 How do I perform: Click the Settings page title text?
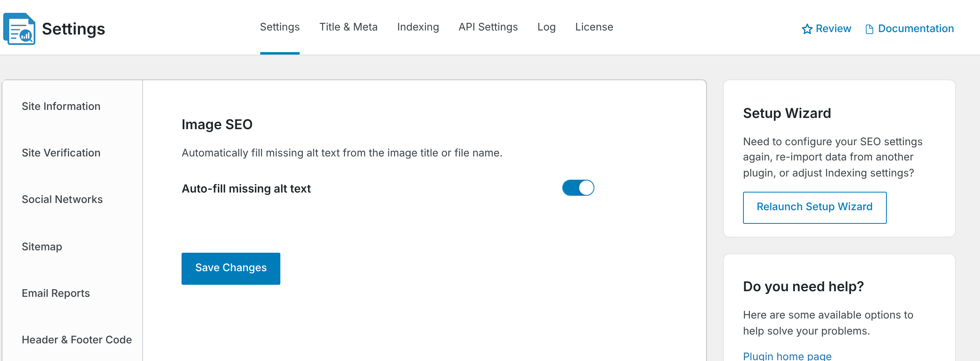pos(73,29)
